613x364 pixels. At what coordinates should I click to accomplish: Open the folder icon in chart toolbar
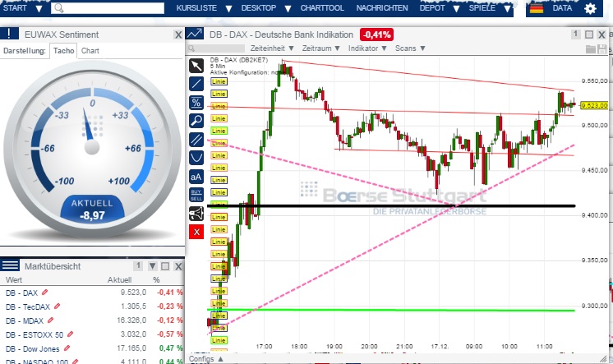tap(591, 48)
